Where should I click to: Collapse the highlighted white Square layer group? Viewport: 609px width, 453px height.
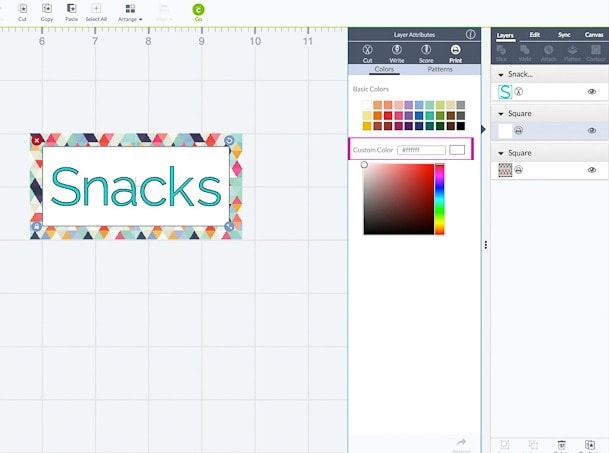501,114
